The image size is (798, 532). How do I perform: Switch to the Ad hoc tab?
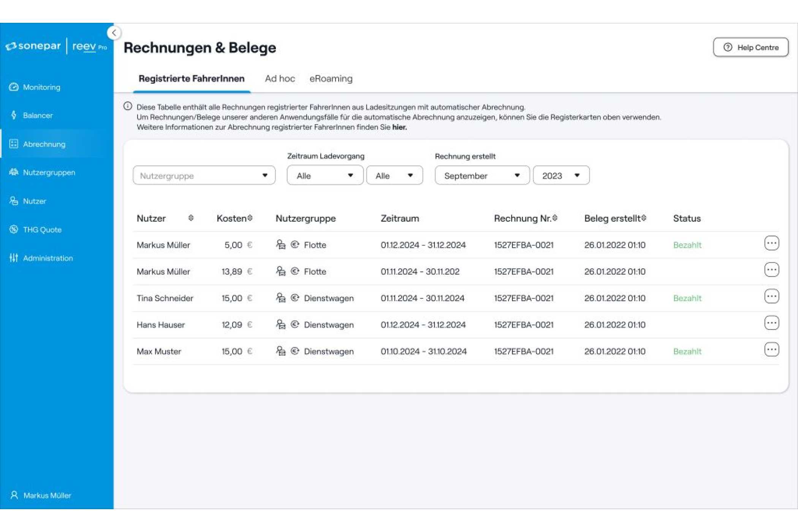point(280,79)
